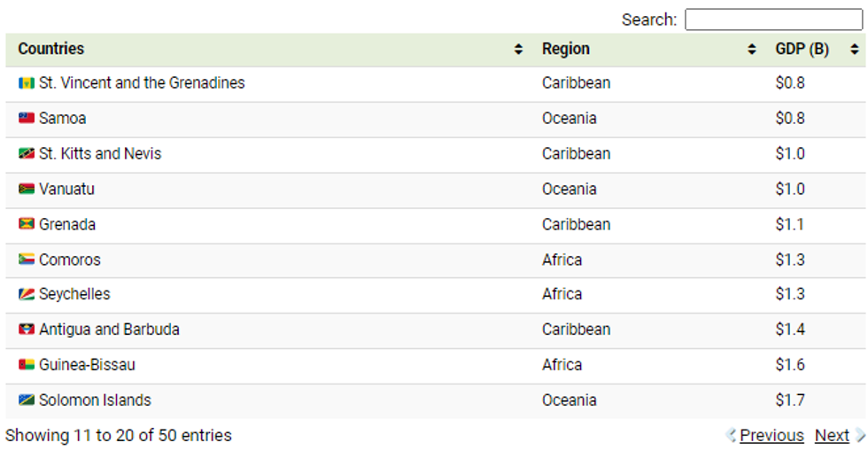Click the Seychelles flag icon
The height and width of the screenshot is (450, 868).
pos(27,294)
